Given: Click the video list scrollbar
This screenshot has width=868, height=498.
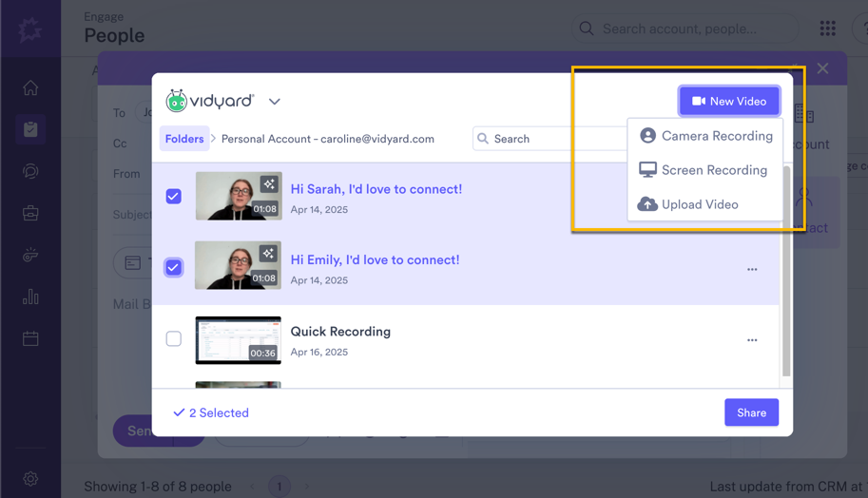Looking at the screenshot, I should pyautogui.click(x=786, y=271).
